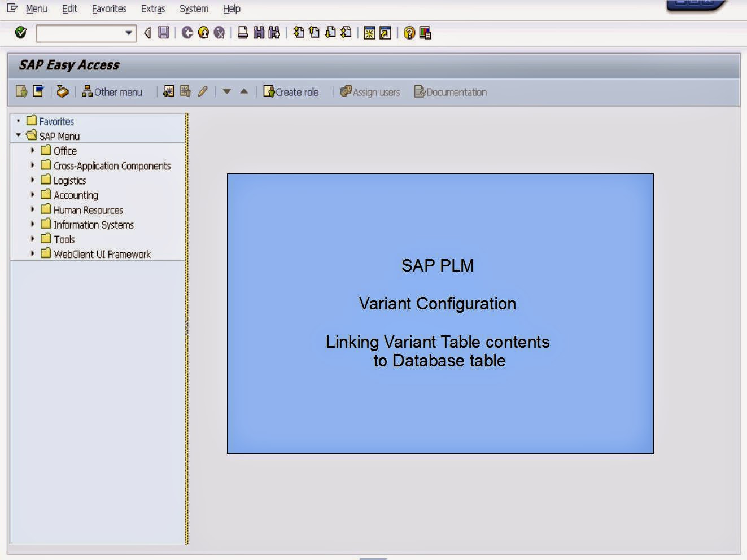Open the Extras menu

tap(152, 8)
